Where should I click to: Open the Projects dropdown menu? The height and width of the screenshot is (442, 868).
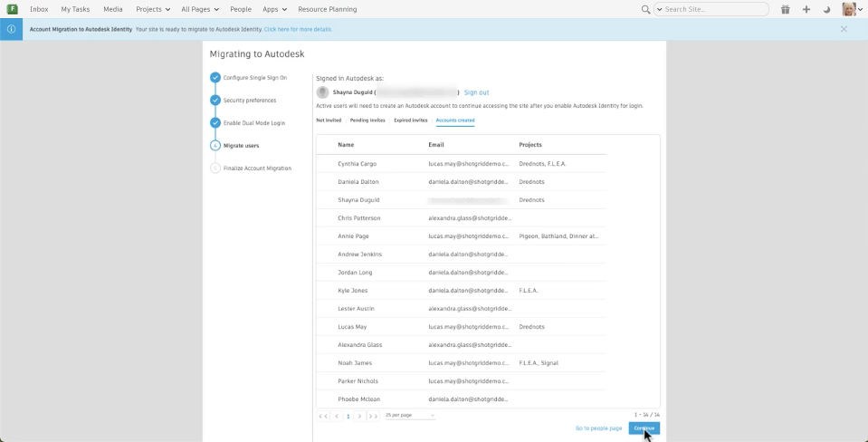[153, 9]
